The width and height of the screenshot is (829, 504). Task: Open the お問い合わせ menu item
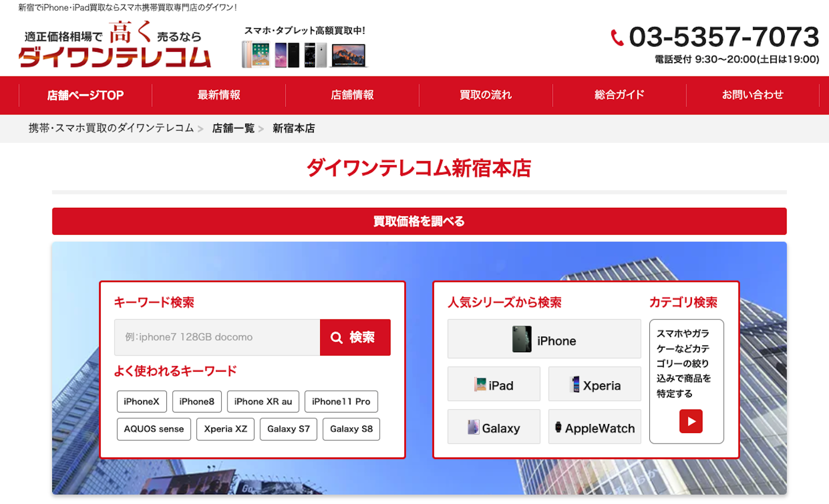tap(752, 95)
